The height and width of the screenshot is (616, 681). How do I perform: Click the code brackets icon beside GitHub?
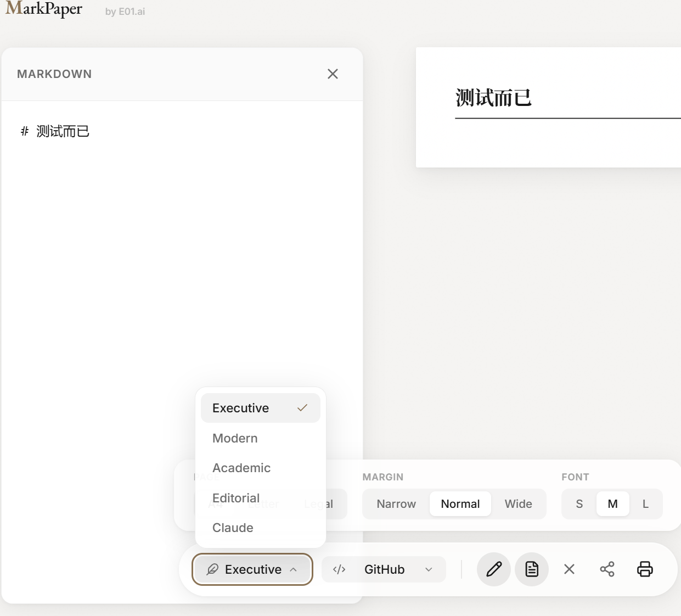tap(339, 569)
